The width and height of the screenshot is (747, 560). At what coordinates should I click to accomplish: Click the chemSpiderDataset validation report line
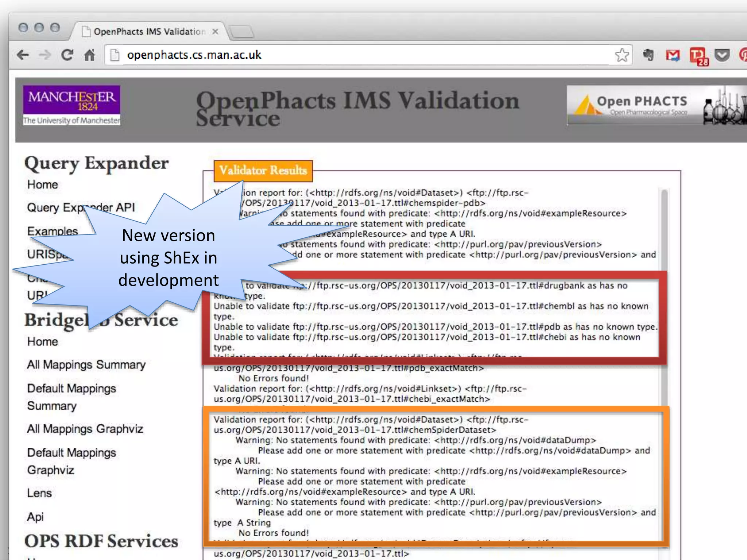tap(371, 425)
